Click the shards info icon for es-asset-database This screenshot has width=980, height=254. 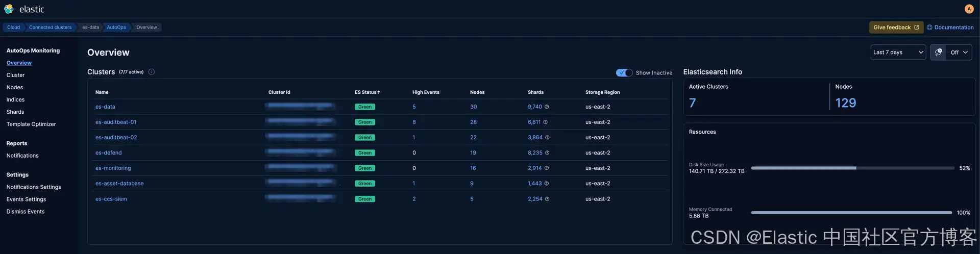[x=547, y=183]
